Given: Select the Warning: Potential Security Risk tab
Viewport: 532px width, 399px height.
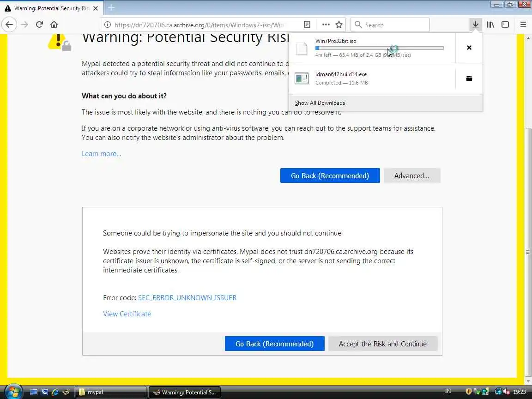Looking at the screenshot, I should (51, 8).
